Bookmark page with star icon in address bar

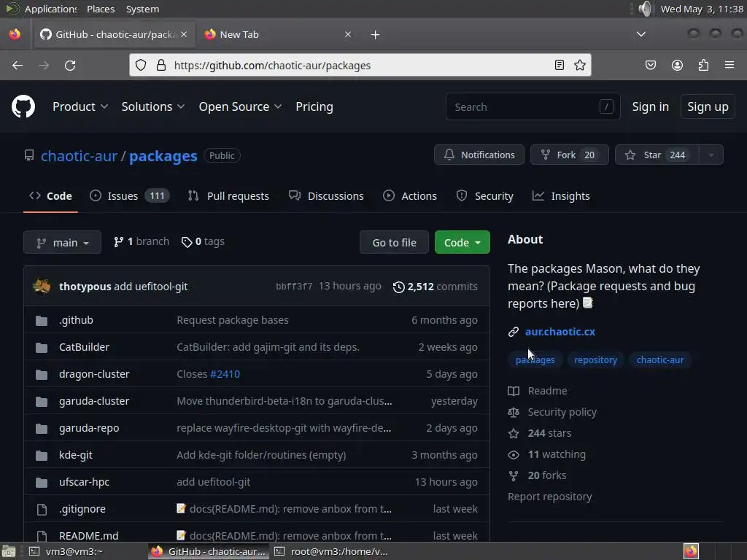pyautogui.click(x=580, y=65)
